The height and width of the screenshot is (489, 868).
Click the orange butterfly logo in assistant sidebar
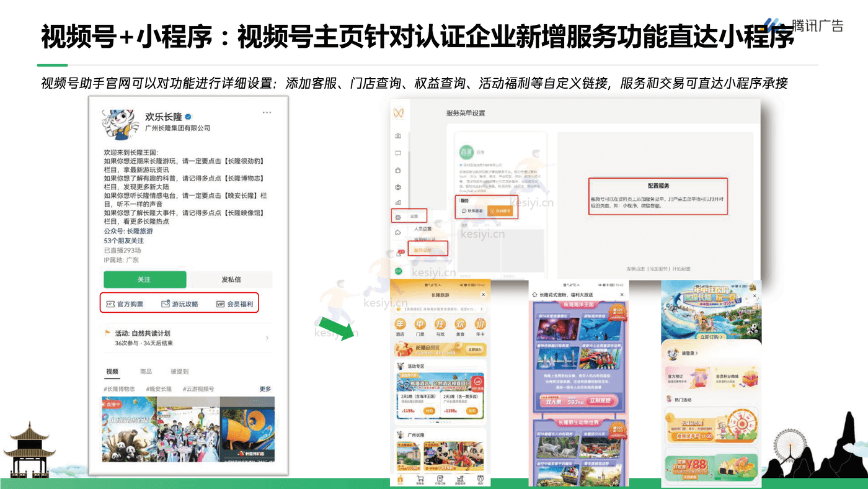[x=398, y=114]
